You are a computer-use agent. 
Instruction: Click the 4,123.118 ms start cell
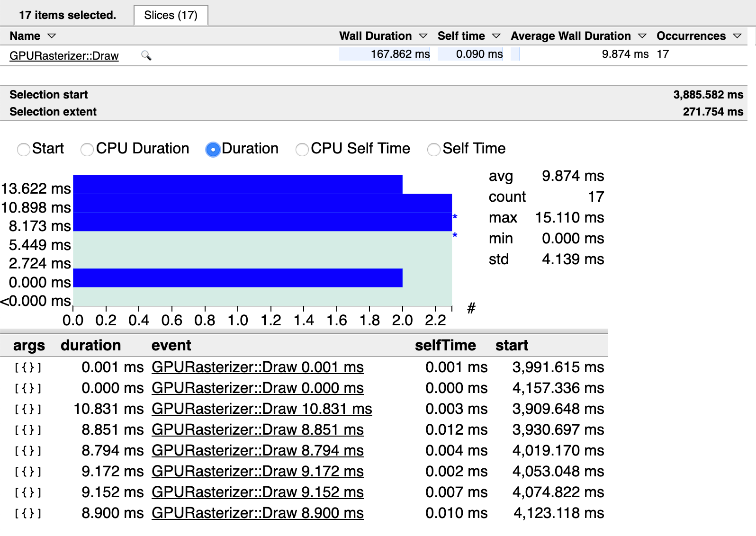pyautogui.click(x=559, y=513)
